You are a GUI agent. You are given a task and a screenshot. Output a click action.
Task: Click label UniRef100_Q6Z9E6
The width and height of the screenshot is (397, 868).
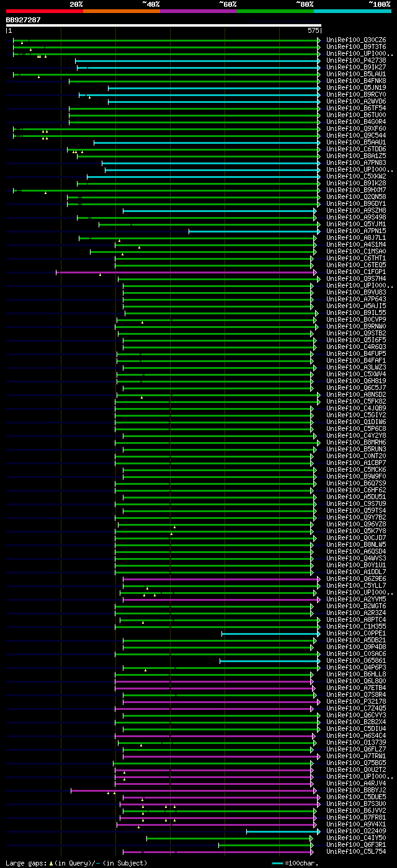[356, 579]
